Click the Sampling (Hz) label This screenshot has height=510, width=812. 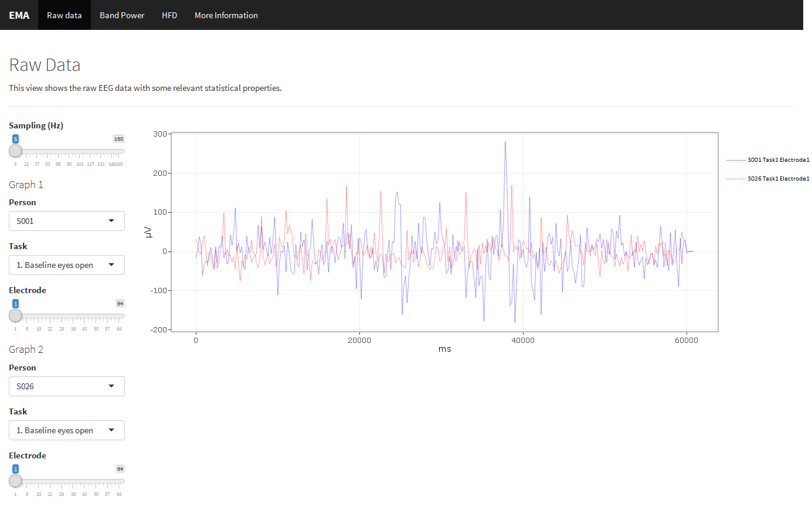[x=36, y=125]
